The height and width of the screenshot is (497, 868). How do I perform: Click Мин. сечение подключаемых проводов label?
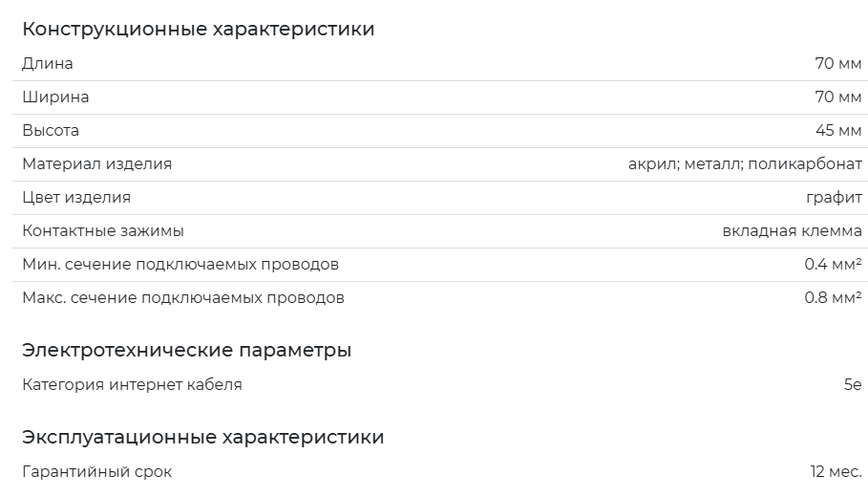180,265
